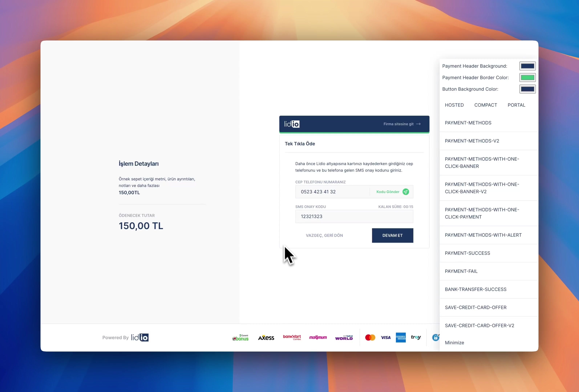This screenshot has height=392, width=579.
Task: Click the Axess card logo
Action: (266, 338)
